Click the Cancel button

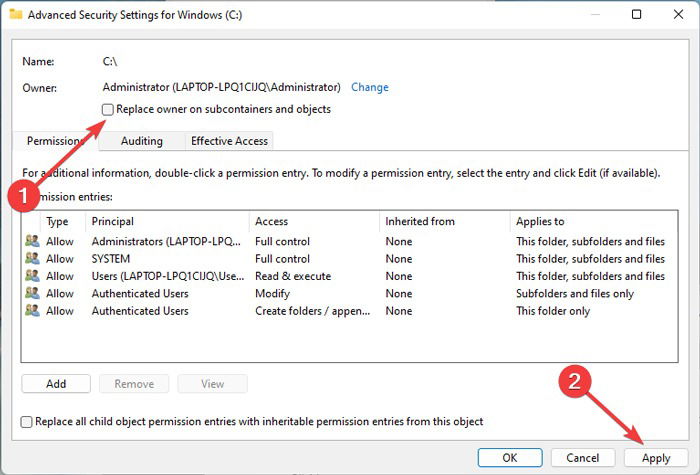tap(583, 458)
